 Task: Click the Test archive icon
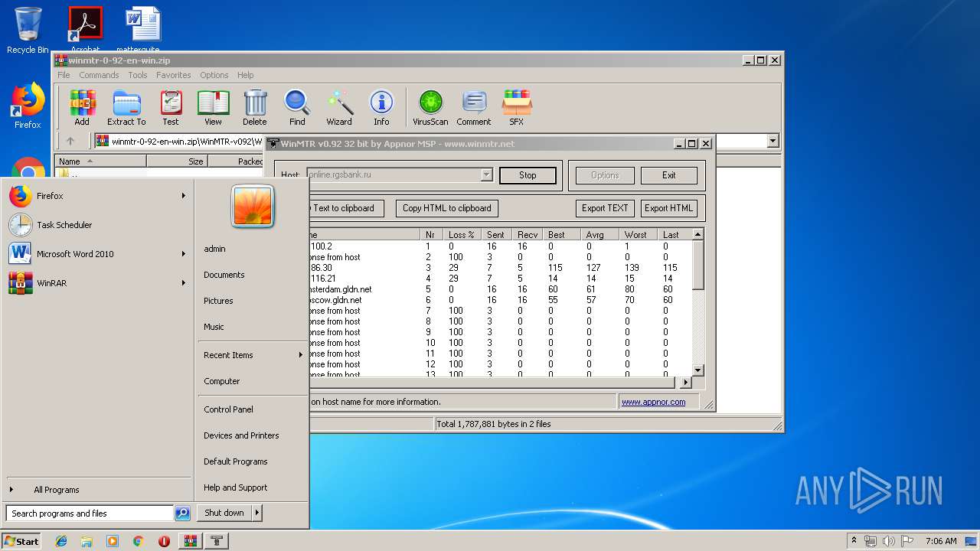point(171,107)
